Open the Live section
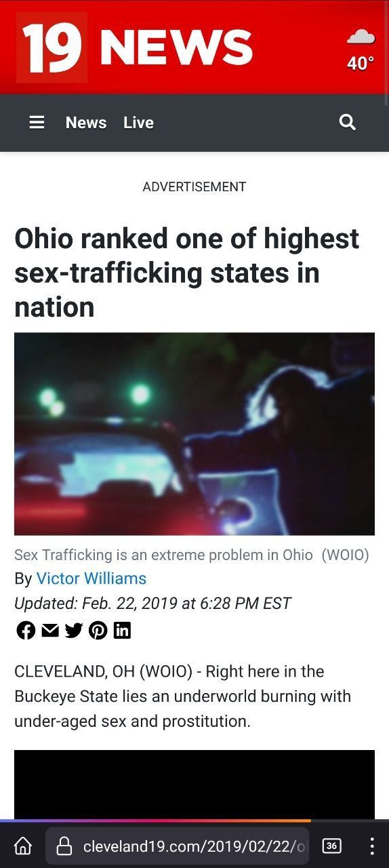The height and width of the screenshot is (868, 389). pyautogui.click(x=138, y=123)
